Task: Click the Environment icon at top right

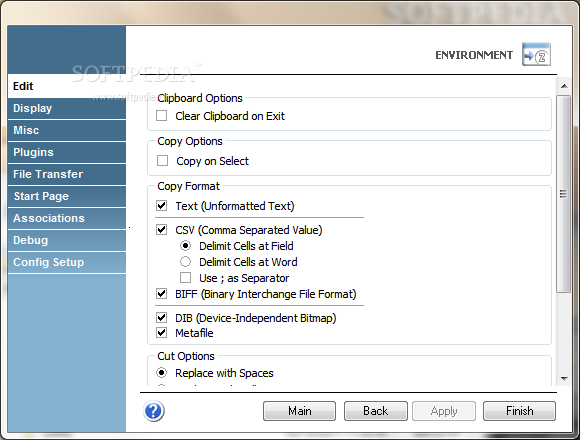Action: point(536,54)
